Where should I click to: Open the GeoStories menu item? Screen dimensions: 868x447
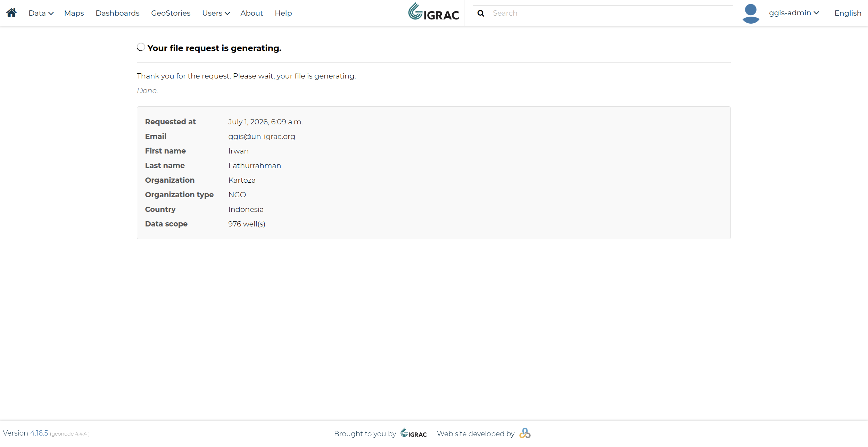(171, 13)
